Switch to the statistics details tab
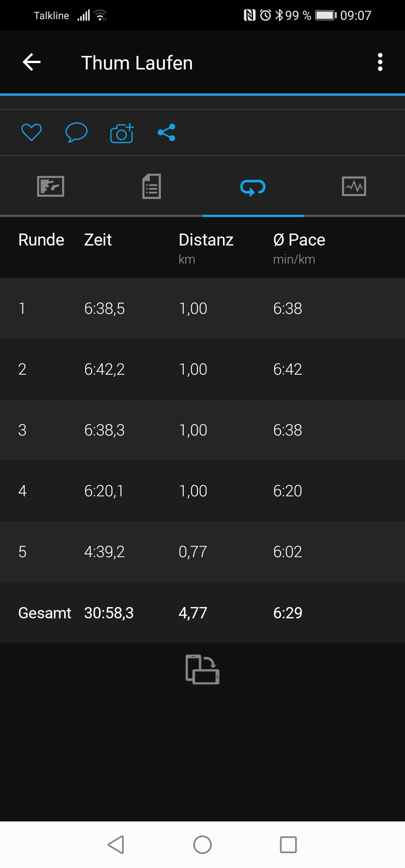Viewport: 405px width, 868px height. 151,186
